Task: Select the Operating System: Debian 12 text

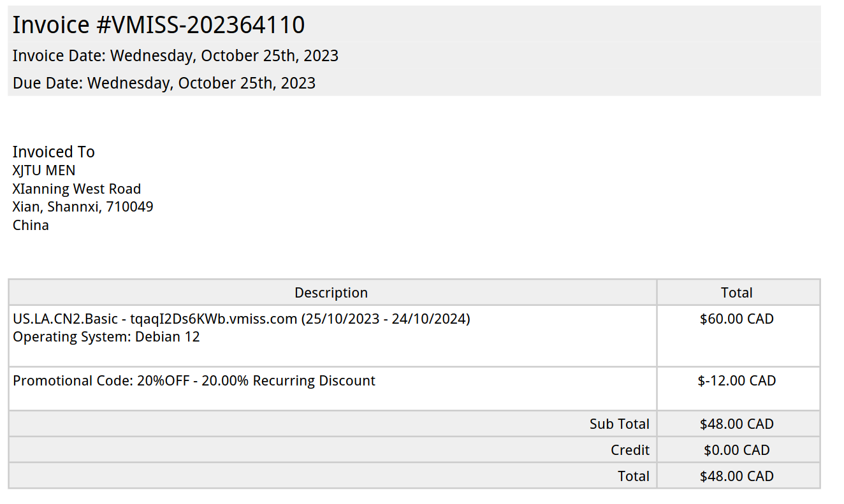Action: [106, 336]
